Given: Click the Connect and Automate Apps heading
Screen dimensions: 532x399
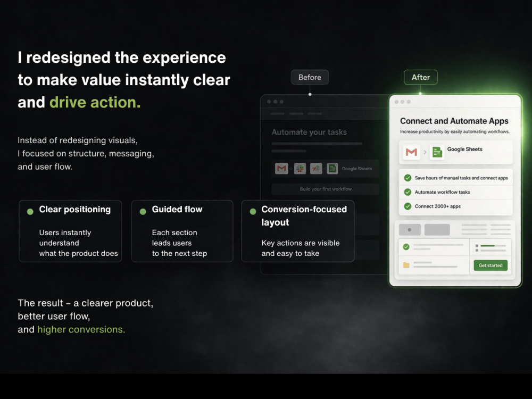Looking at the screenshot, I should pyautogui.click(x=454, y=121).
